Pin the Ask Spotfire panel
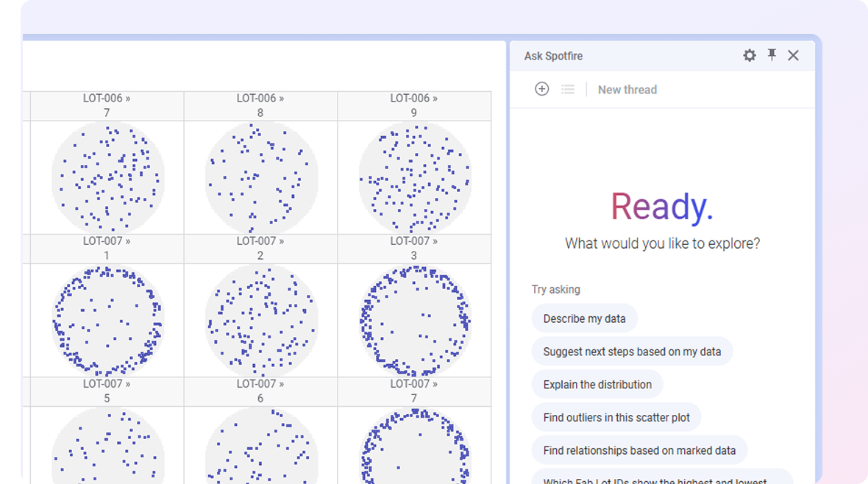The width and height of the screenshot is (868, 484). point(772,55)
